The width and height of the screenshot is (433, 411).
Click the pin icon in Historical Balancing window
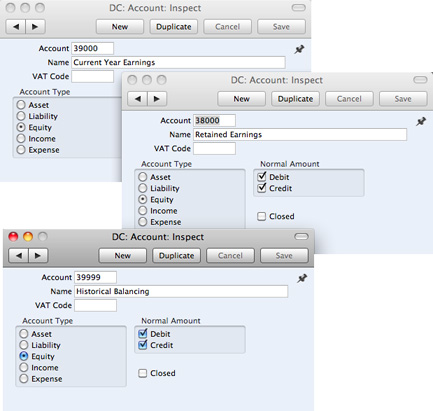pyautogui.click(x=302, y=278)
